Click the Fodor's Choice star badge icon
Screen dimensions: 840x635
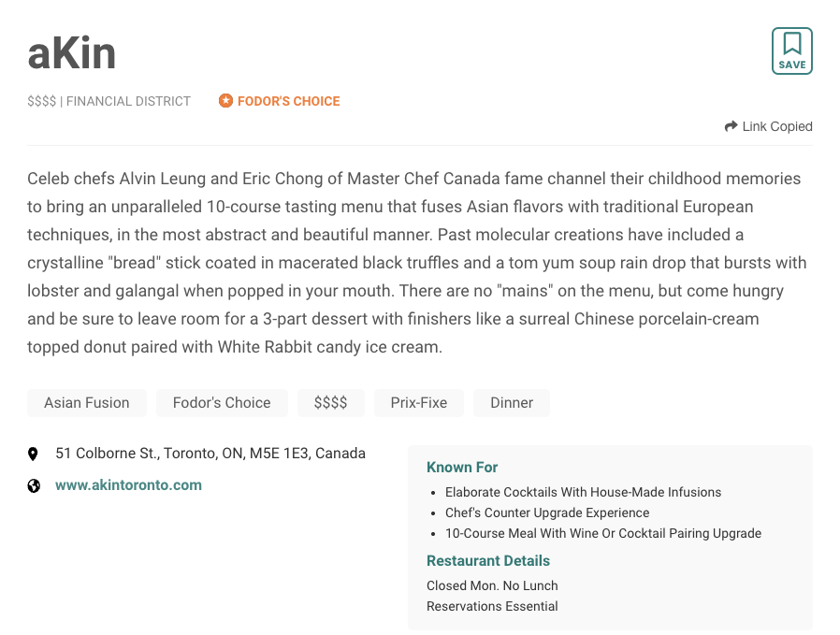coord(225,101)
